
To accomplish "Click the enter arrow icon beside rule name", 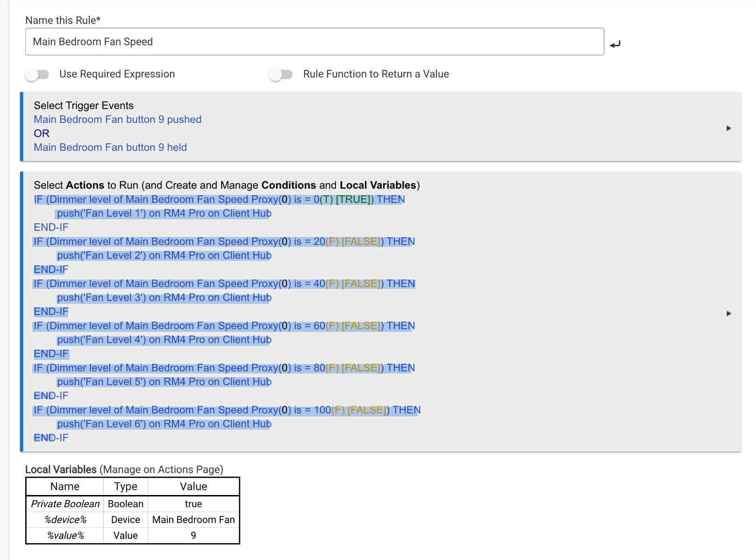I will [615, 44].
